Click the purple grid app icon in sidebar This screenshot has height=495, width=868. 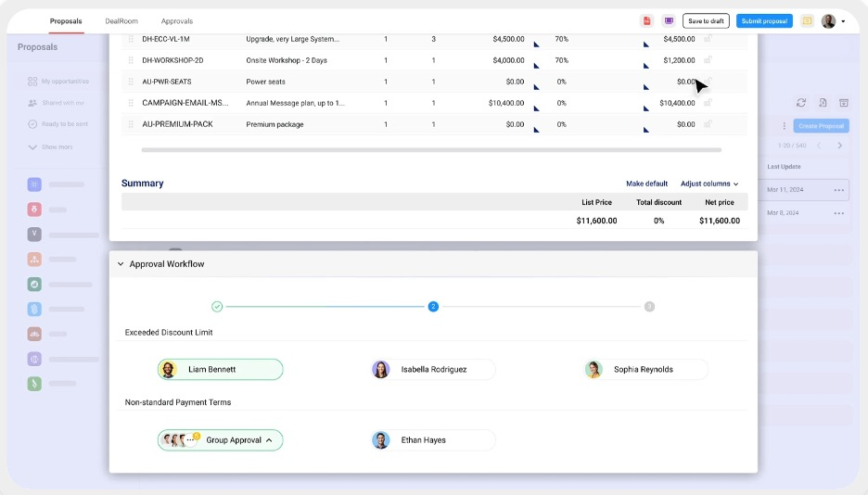[34, 184]
